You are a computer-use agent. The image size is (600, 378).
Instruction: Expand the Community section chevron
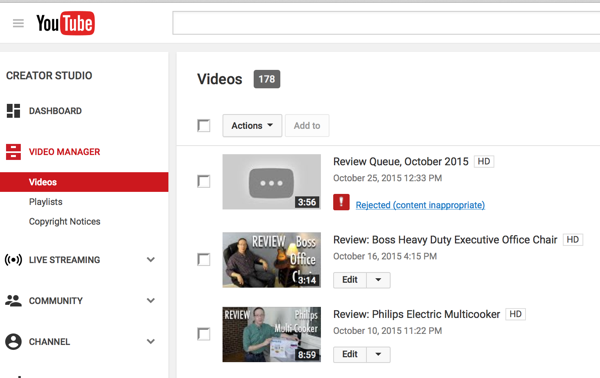click(x=151, y=301)
